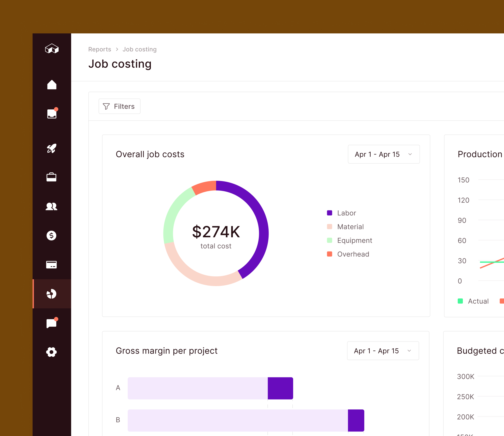Open the briefcase (jobs) section
The height and width of the screenshot is (436, 504).
(52, 177)
